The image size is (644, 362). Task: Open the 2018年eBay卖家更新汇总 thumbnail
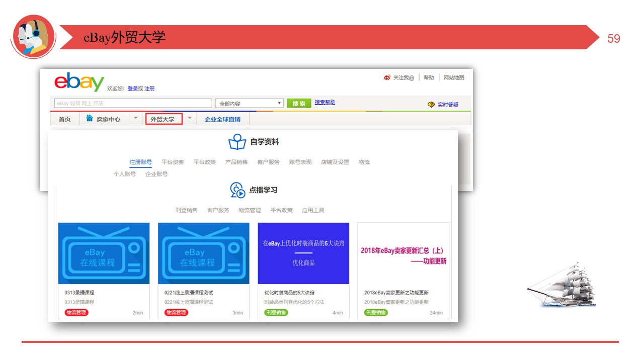click(x=404, y=253)
